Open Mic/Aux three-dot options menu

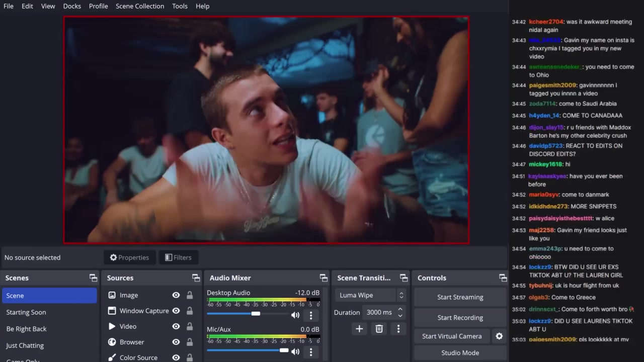(x=311, y=352)
